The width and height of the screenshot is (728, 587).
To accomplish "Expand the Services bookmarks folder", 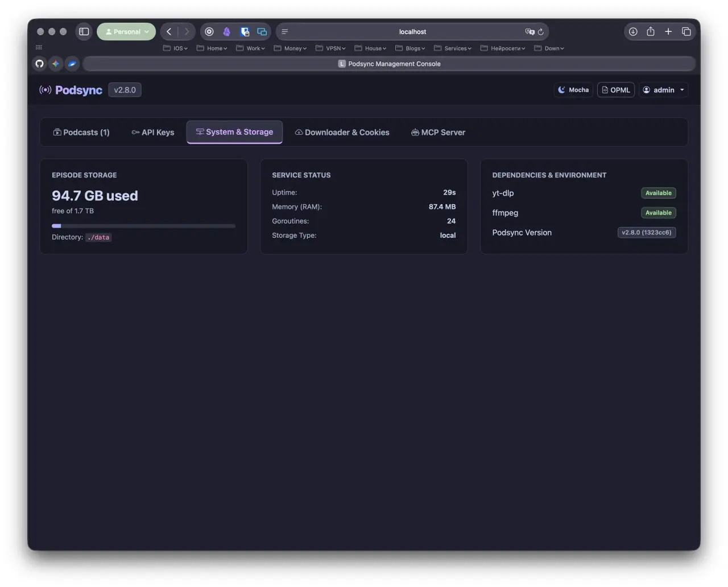I will coord(453,48).
